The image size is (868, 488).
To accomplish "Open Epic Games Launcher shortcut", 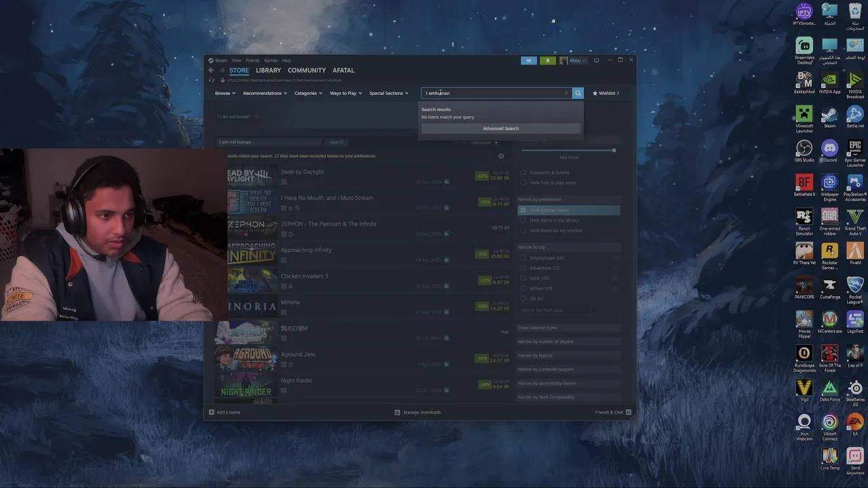I will click(x=855, y=153).
